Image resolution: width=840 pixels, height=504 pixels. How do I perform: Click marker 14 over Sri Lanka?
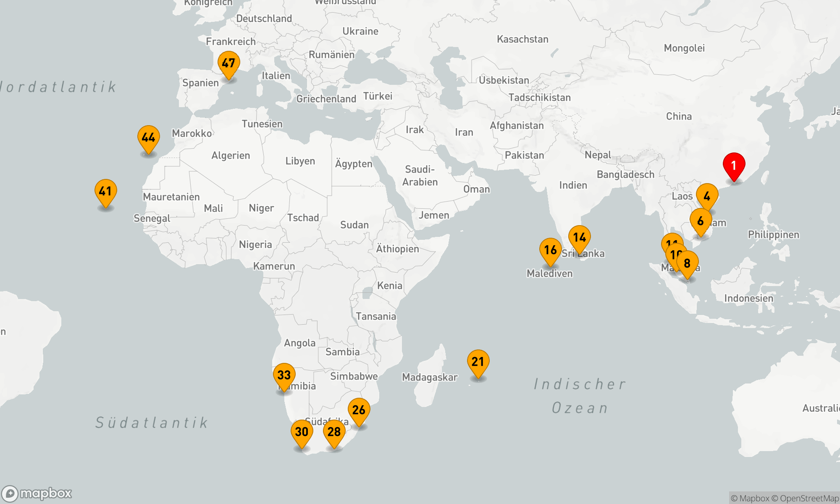580,237
